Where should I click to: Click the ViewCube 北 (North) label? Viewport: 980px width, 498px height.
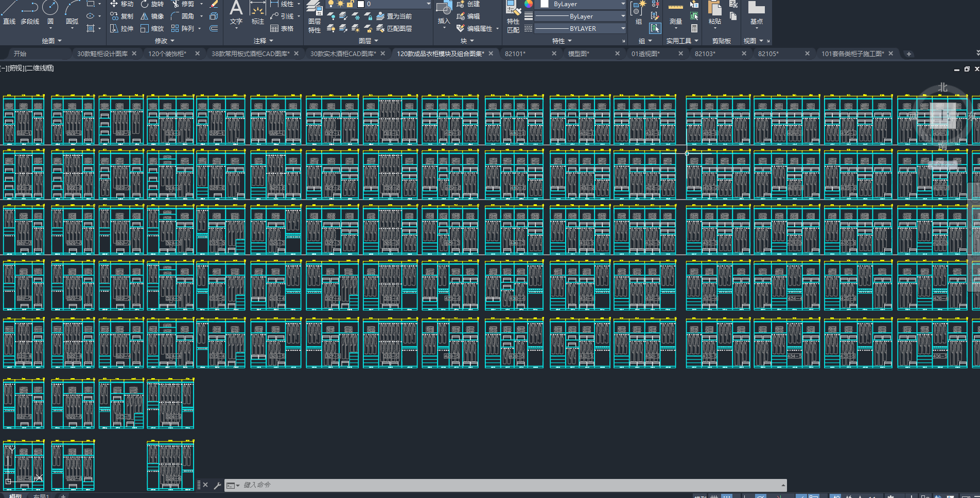point(942,87)
